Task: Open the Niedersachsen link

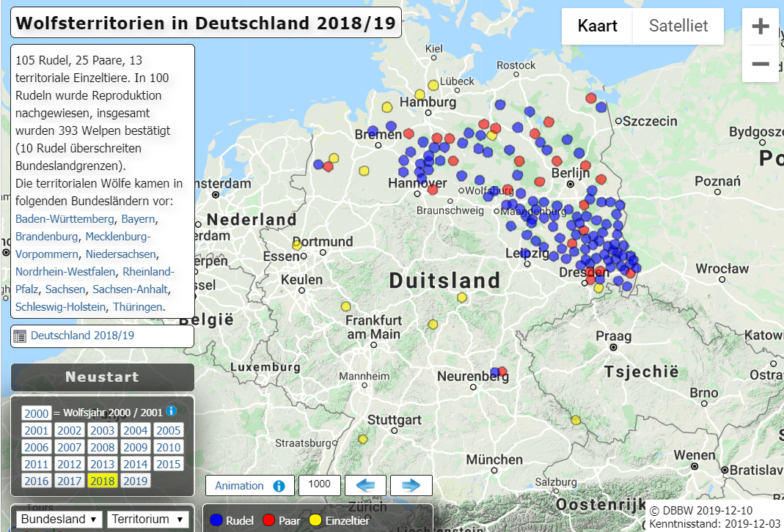Action: point(120,254)
